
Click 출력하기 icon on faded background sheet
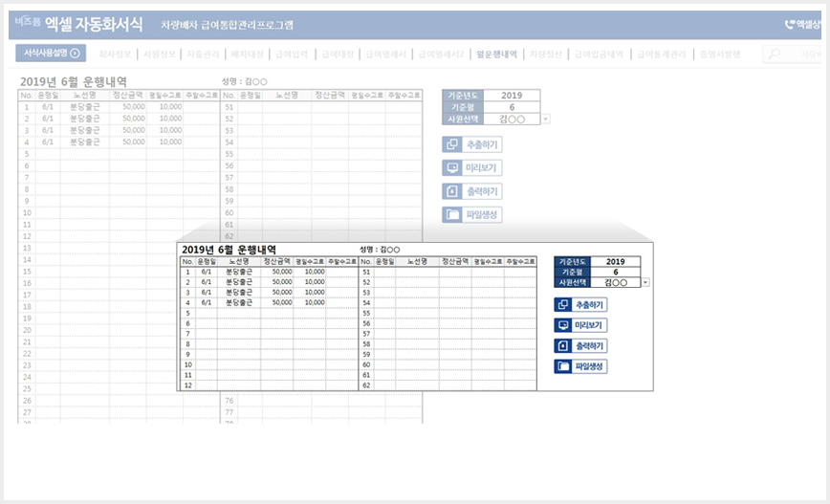pyautogui.click(x=452, y=191)
